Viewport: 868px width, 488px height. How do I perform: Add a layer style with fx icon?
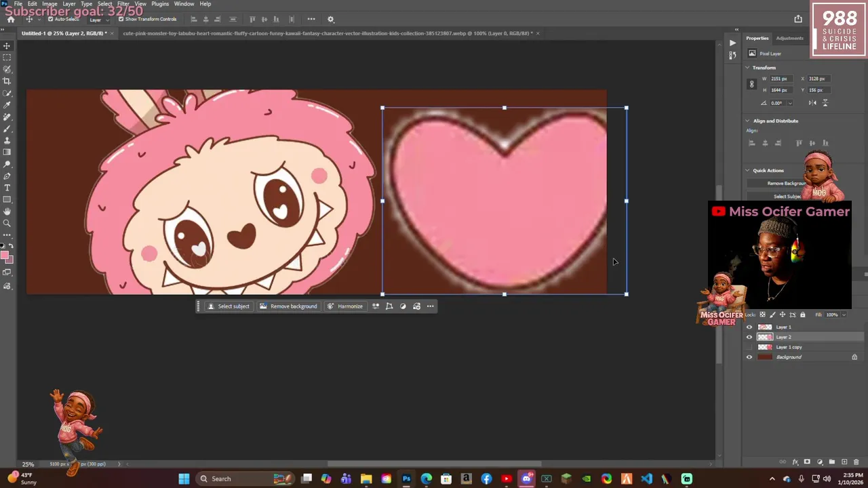[795, 462]
